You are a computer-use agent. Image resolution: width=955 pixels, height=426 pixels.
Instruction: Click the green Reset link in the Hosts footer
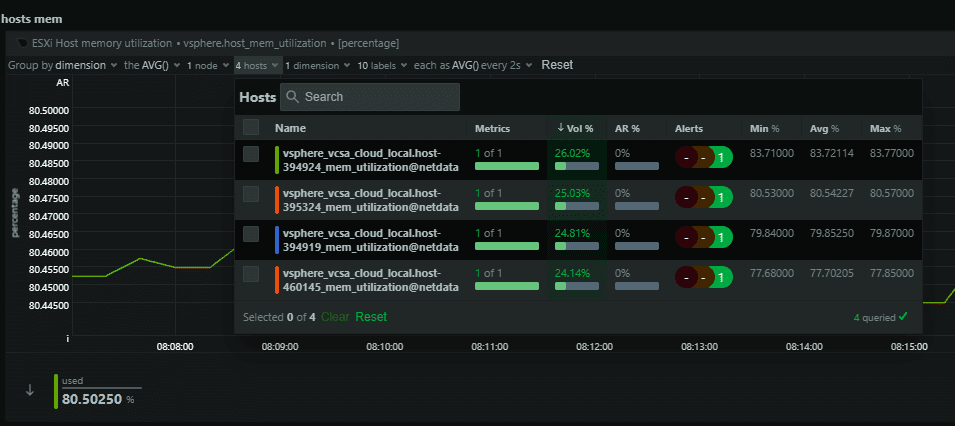[x=370, y=317]
